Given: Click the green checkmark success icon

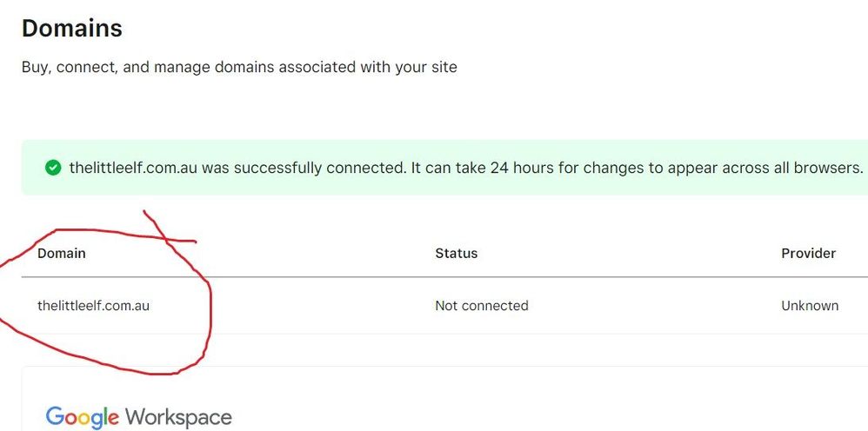Looking at the screenshot, I should (x=53, y=168).
